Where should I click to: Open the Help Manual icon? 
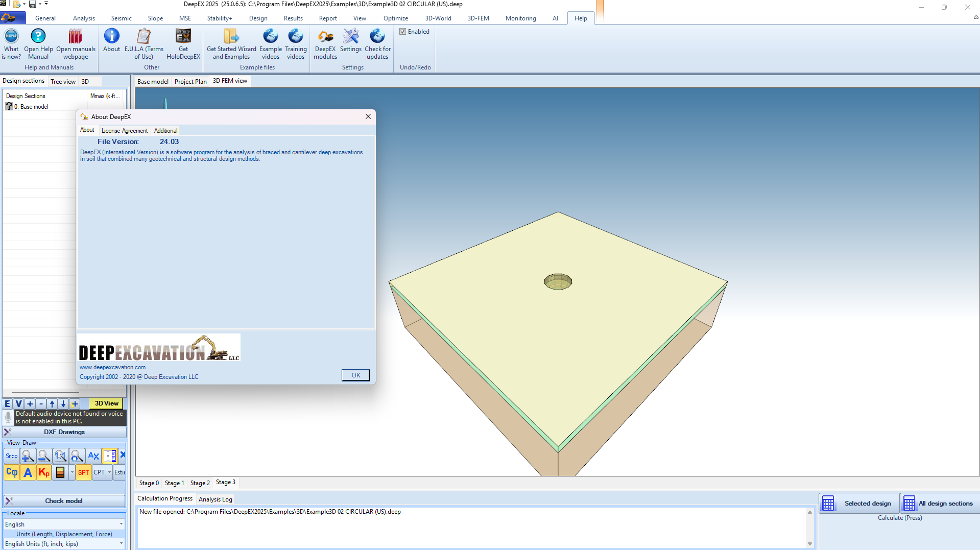point(38,44)
